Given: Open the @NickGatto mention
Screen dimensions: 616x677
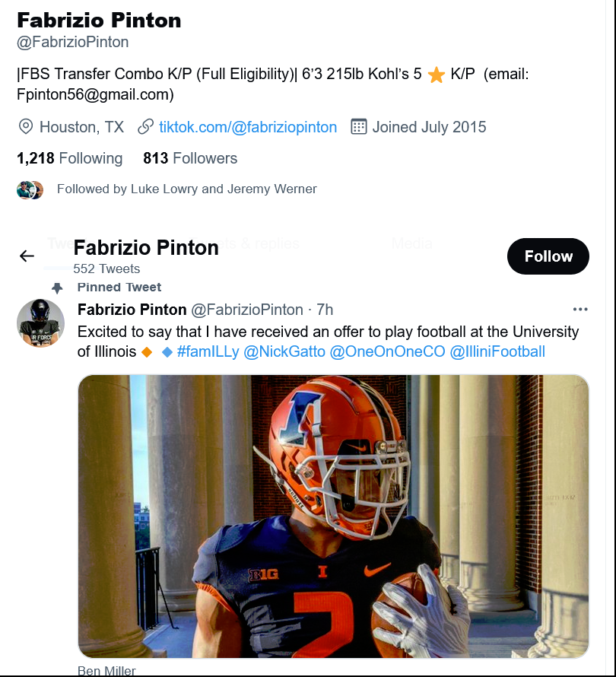Looking at the screenshot, I should [x=284, y=351].
